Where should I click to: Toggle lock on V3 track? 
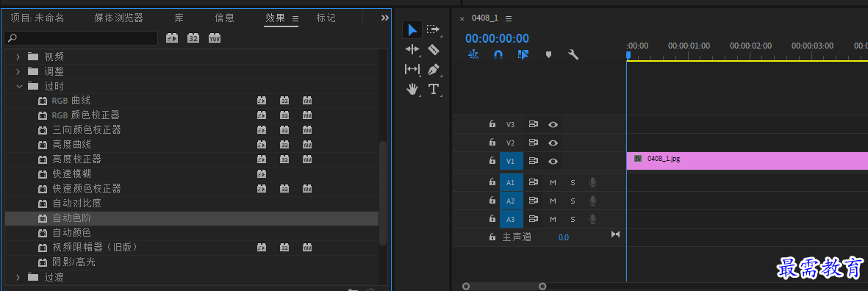(x=492, y=124)
